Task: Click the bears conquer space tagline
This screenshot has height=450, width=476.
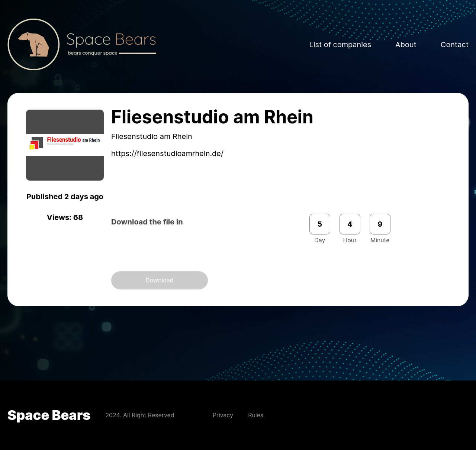Action: click(x=92, y=53)
